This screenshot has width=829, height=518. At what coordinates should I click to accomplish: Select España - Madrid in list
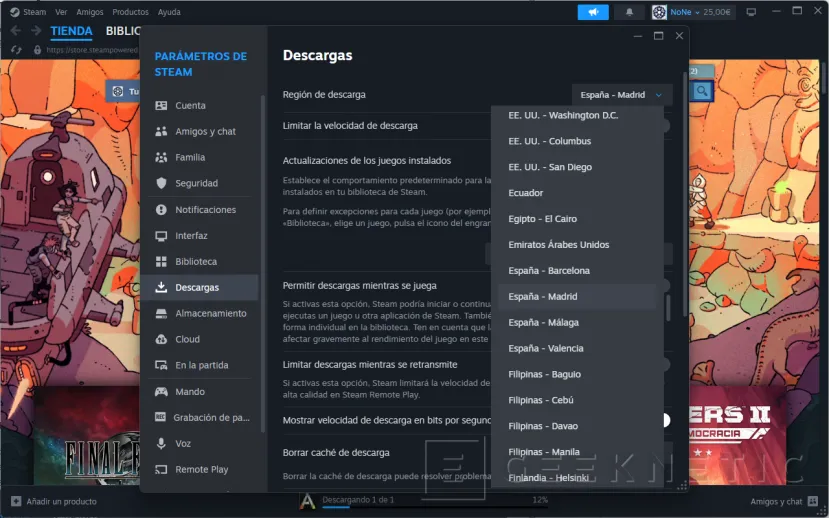pyautogui.click(x=577, y=297)
